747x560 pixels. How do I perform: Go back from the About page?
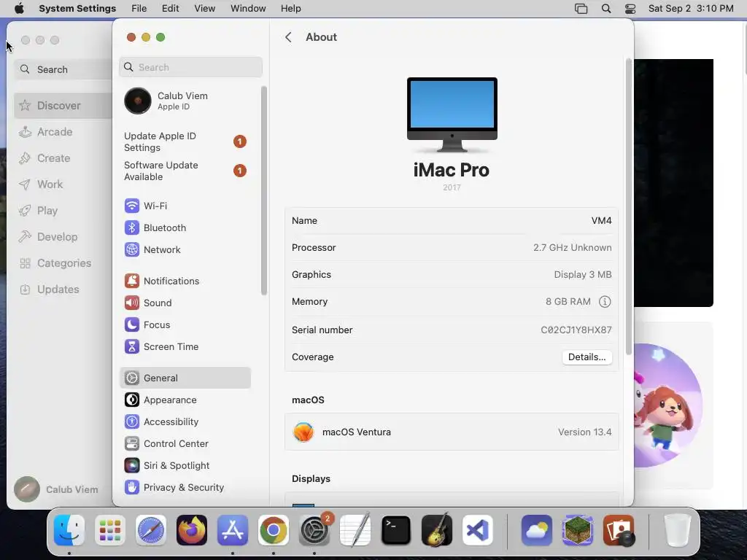click(288, 37)
